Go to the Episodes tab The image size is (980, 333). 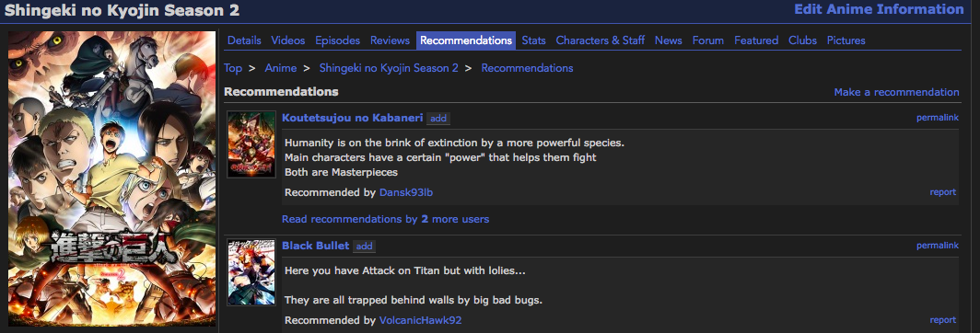coord(337,40)
